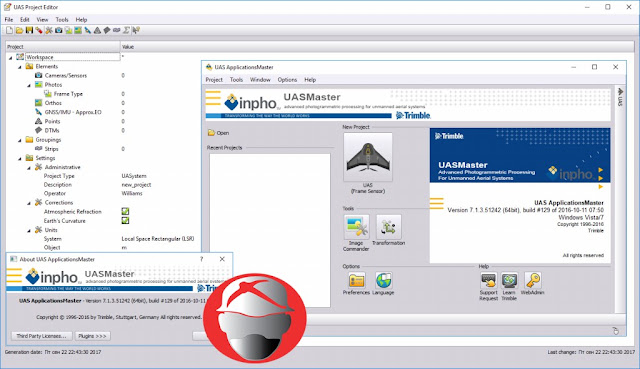The image size is (640, 369).
Task: Click the Open folder link in ApplicationsMaster
Action: 218,133
